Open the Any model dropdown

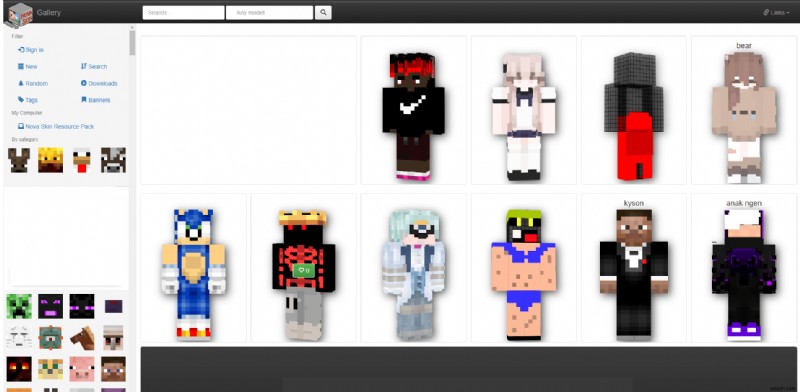(269, 13)
